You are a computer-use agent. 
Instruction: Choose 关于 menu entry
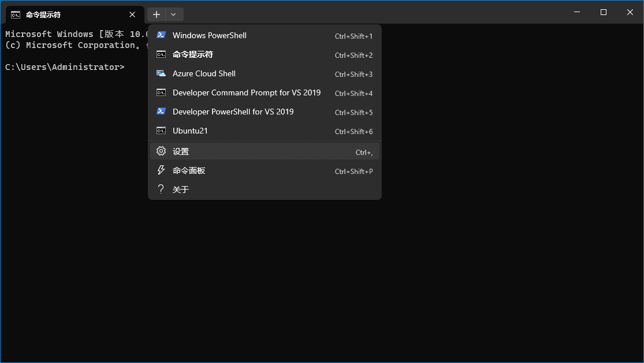click(265, 190)
